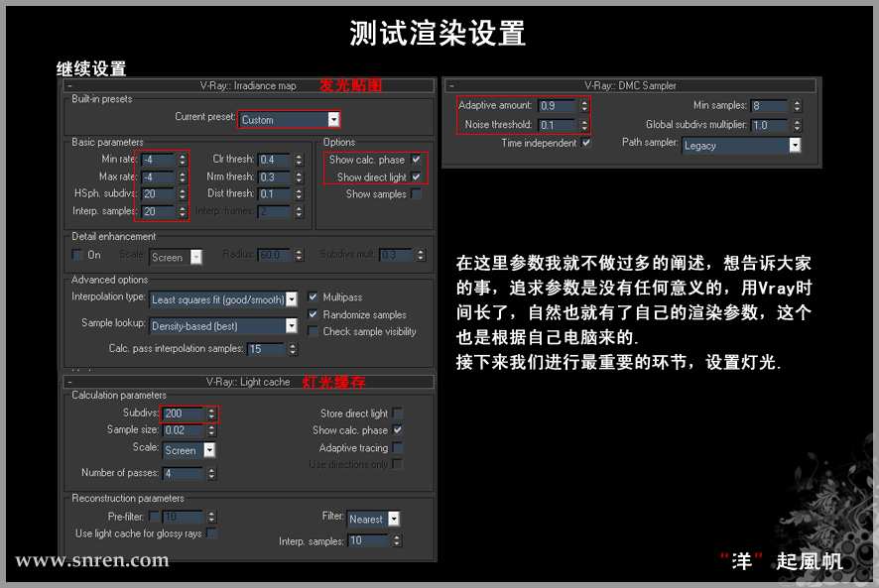
Task: Toggle Multipass checkbox
Action: tap(313, 296)
